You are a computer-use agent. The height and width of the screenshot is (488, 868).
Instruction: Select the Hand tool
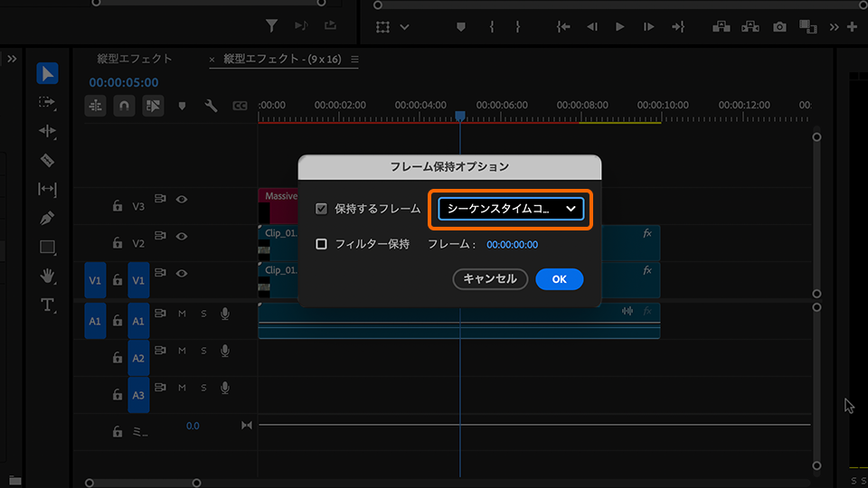point(47,276)
